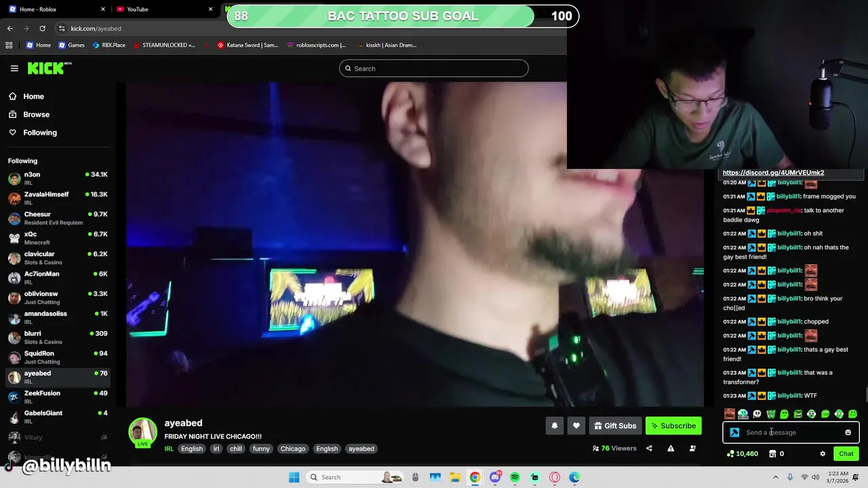Open Ac7ionMan channel in Following list
Screen dimensions: 868x488
[x=58, y=277]
